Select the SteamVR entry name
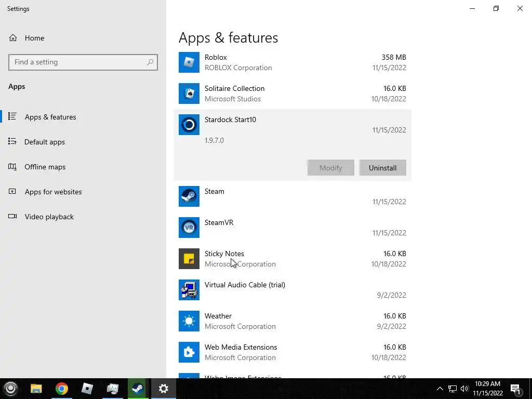The image size is (532, 399). click(x=219, y=222)
